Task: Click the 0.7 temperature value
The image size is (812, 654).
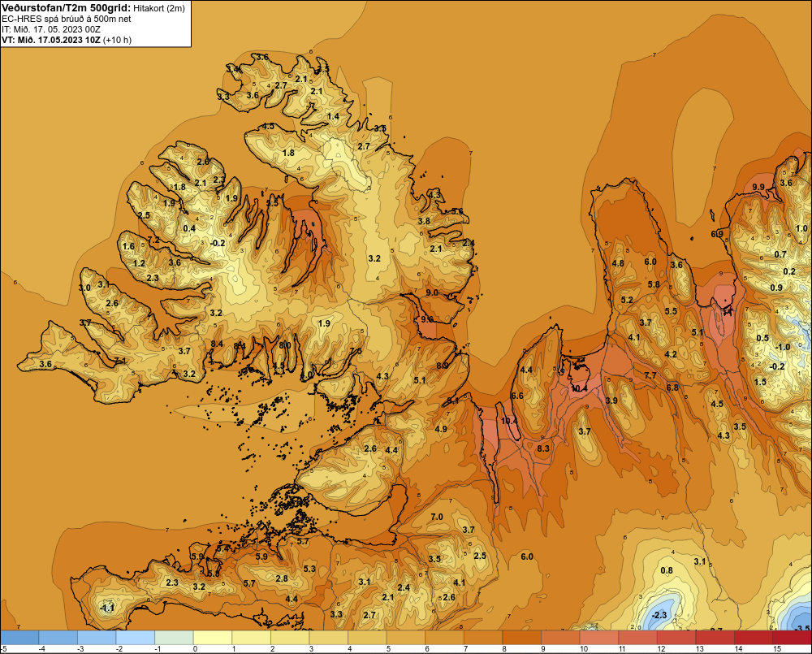Action: [780, 254]
